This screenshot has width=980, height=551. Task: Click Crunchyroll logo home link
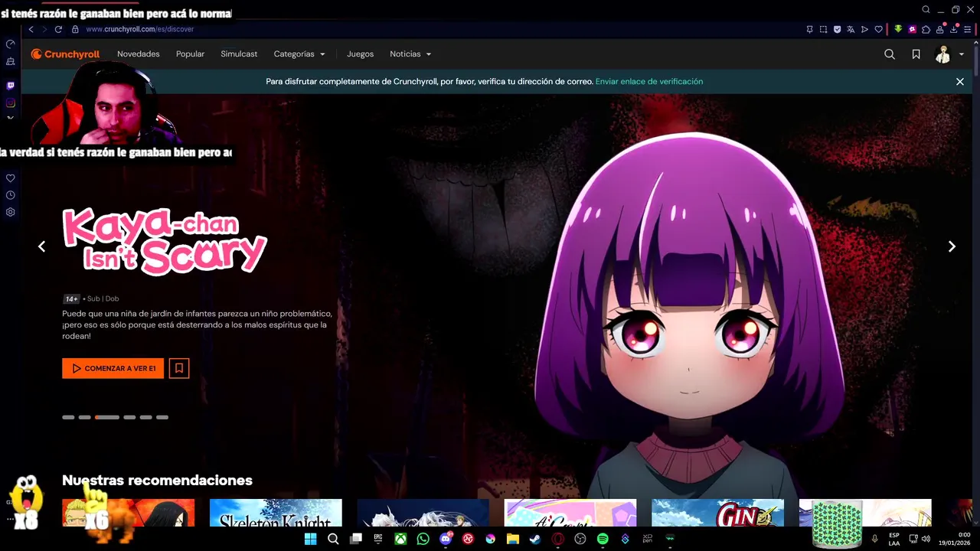65,54
